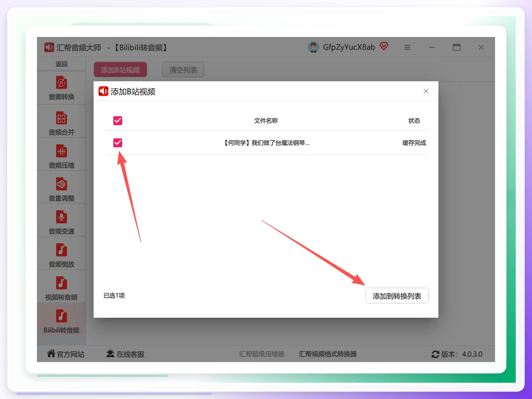
Task: Open 在线客服 online support
Action: tap(126, 354)
